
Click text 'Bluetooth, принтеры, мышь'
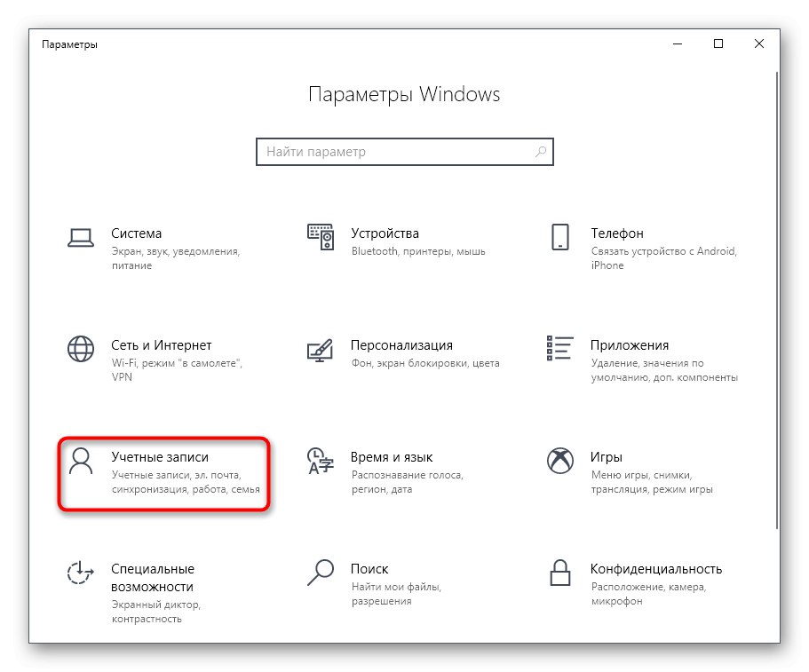418,252
